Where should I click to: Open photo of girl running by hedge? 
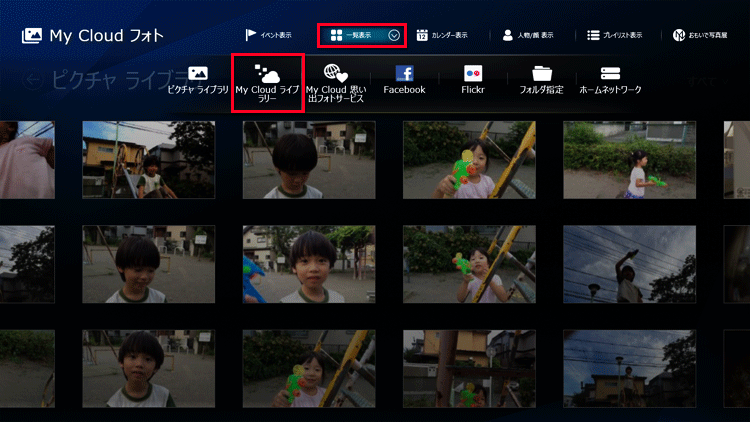click(629, 160)
